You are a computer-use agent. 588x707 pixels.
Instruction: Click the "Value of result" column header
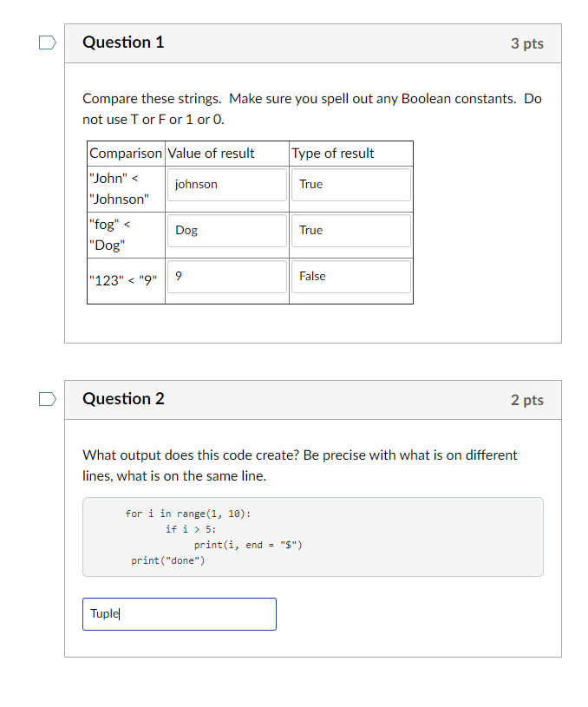coord(212,153)
